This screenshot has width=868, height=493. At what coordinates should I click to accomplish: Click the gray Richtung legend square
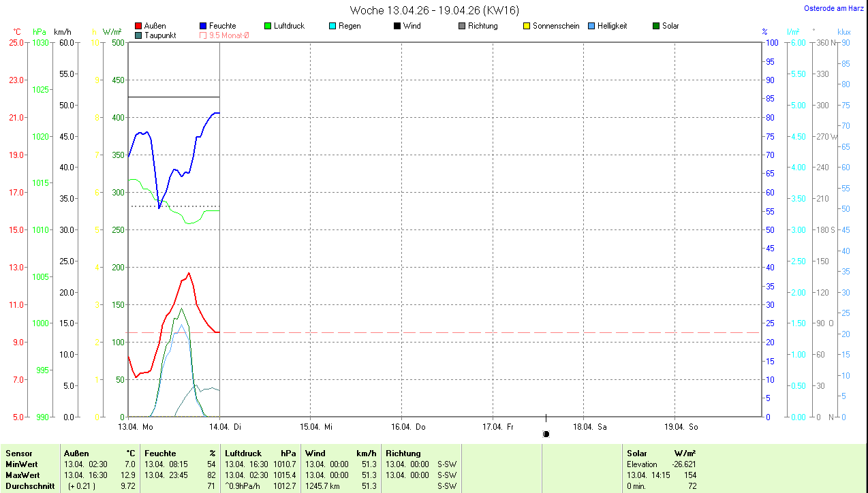(462, 26)
